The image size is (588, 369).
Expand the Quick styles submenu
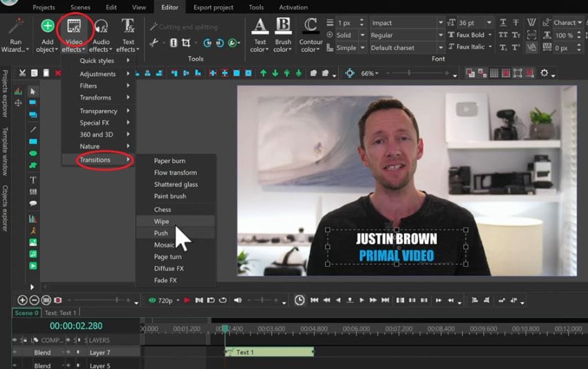(x=99, y=60)
